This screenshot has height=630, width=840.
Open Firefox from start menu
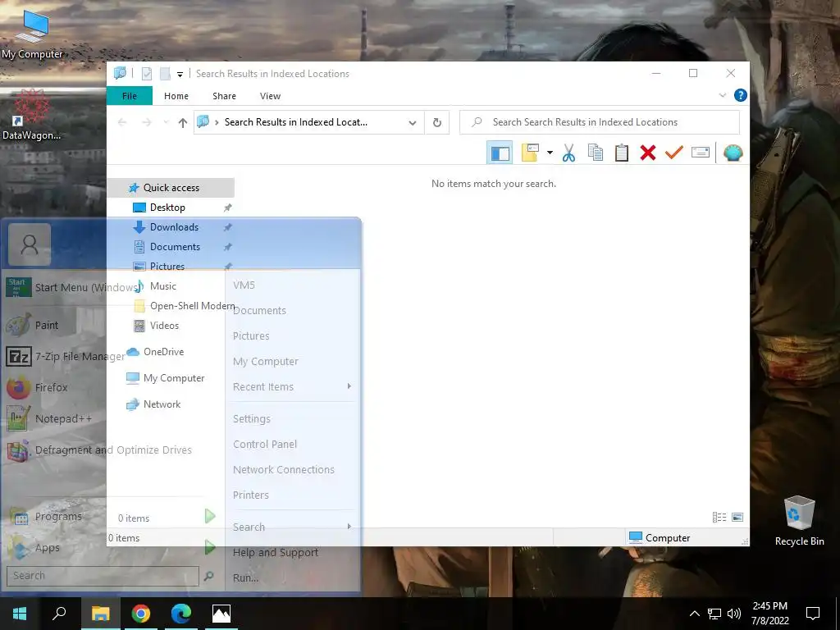coord(52,387)
